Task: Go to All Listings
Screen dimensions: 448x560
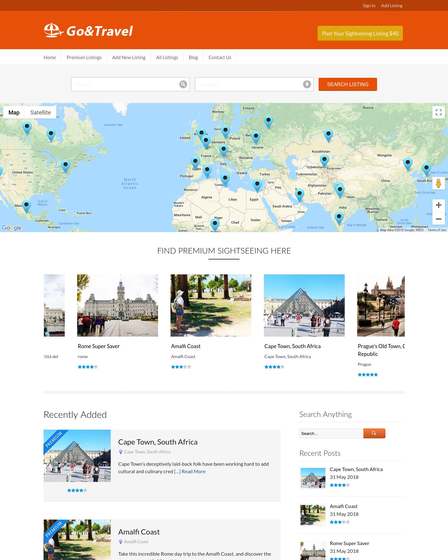Action: [167, 57]
